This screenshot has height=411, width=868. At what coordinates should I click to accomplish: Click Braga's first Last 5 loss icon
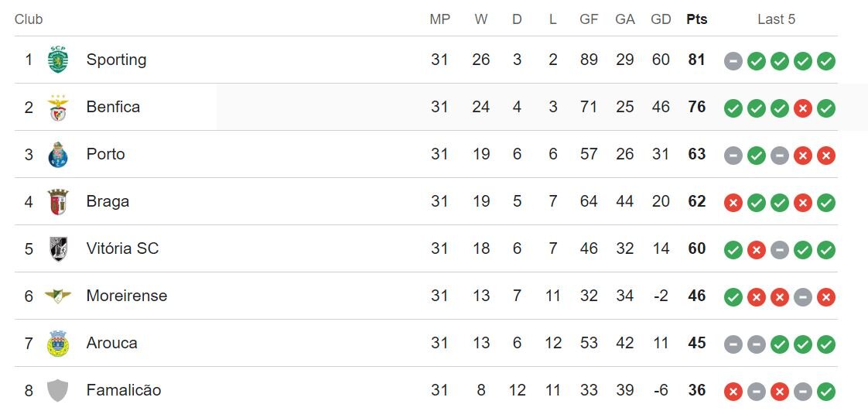(733, 203)
